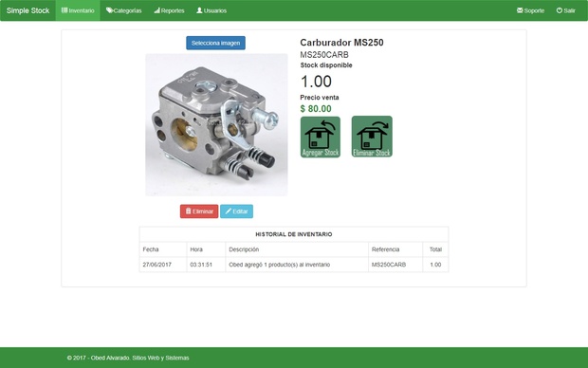This screenshot has height=368, width=588.
Task: Click the carburetor product image
Action: pos(216,124)
